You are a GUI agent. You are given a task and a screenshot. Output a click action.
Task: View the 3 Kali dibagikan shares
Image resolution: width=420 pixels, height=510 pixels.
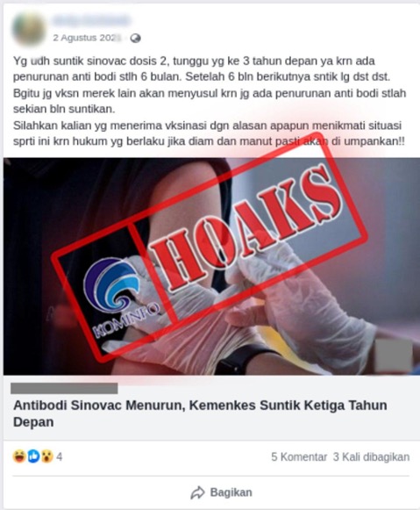coord(371,457)
